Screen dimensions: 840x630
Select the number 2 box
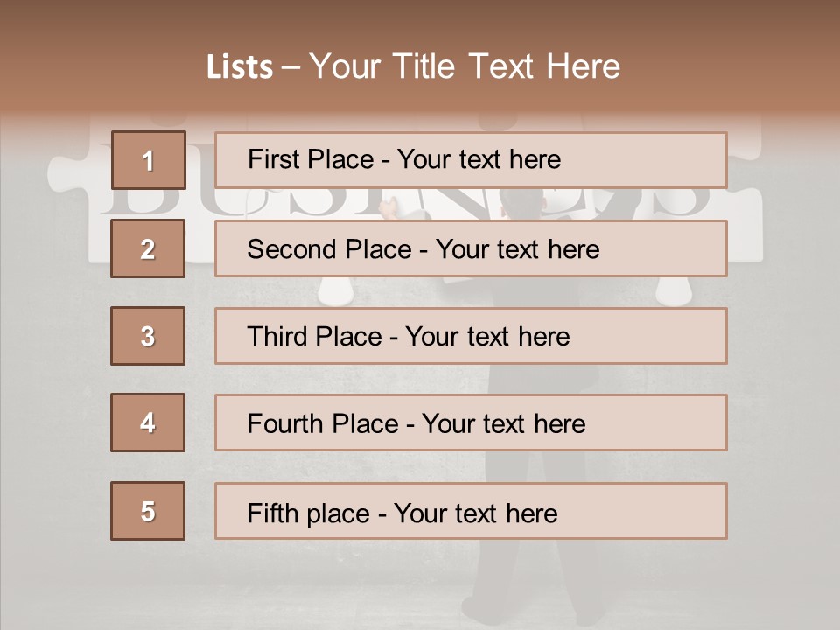coord(148,248)
